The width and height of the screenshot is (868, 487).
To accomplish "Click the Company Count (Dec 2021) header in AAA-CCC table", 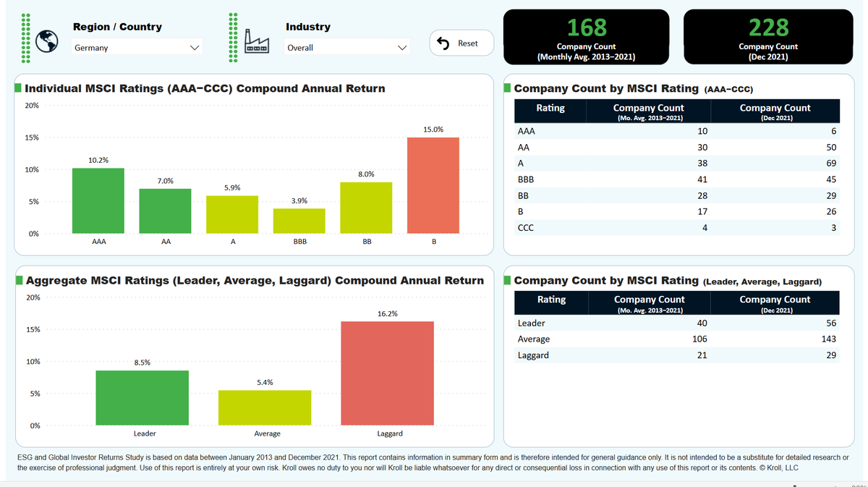I will 775,111.
